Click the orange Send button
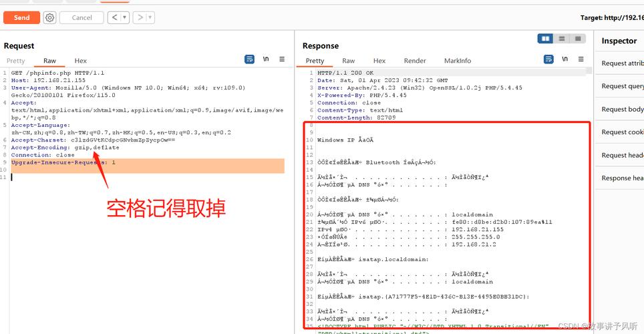 (x=22, y=17)
